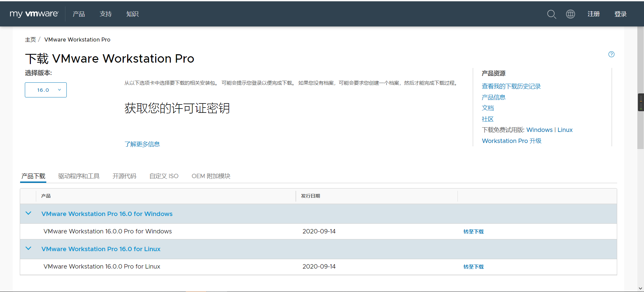Go to 主页 breadcrumb link
Screen dimensions: 644x292
tap(30, 40)
